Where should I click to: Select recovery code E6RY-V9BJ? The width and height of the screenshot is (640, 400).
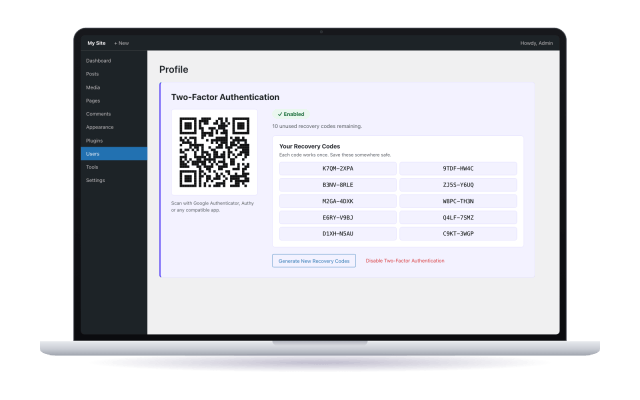(338, 218)
